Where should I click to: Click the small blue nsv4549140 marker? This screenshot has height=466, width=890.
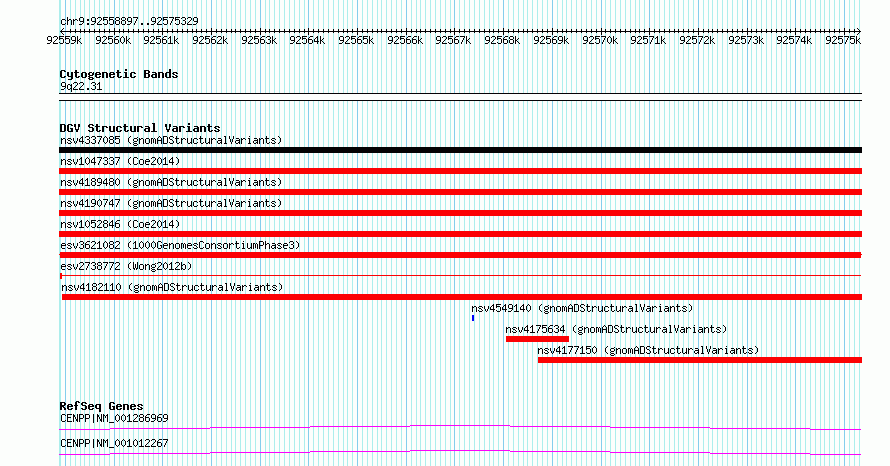(x=473, y=318)
